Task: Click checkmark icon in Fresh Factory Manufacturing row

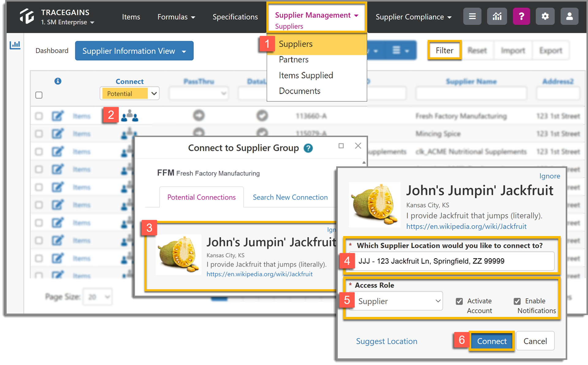Action: point(262,115)
